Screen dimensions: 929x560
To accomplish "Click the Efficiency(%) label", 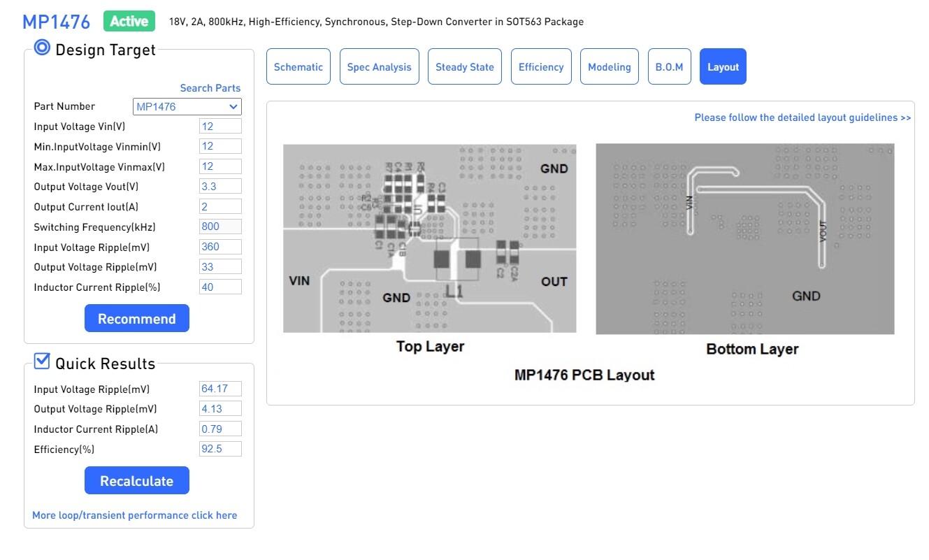I will click(64, 450).
